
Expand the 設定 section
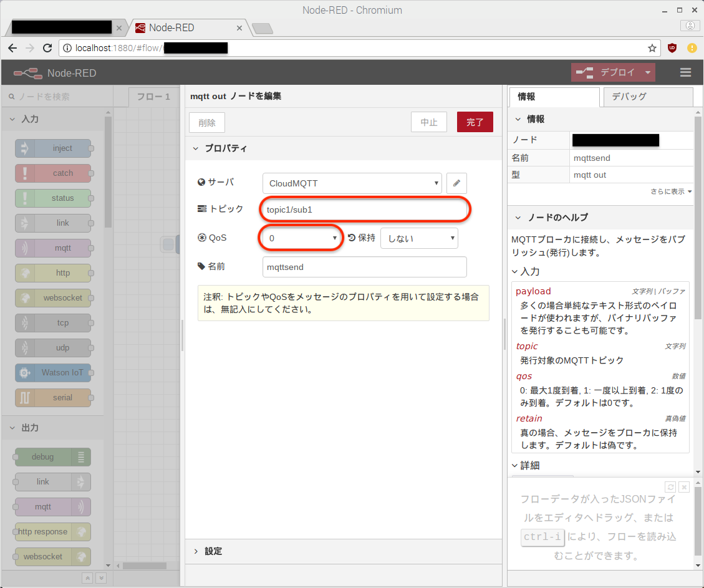(x=196, y=551)
